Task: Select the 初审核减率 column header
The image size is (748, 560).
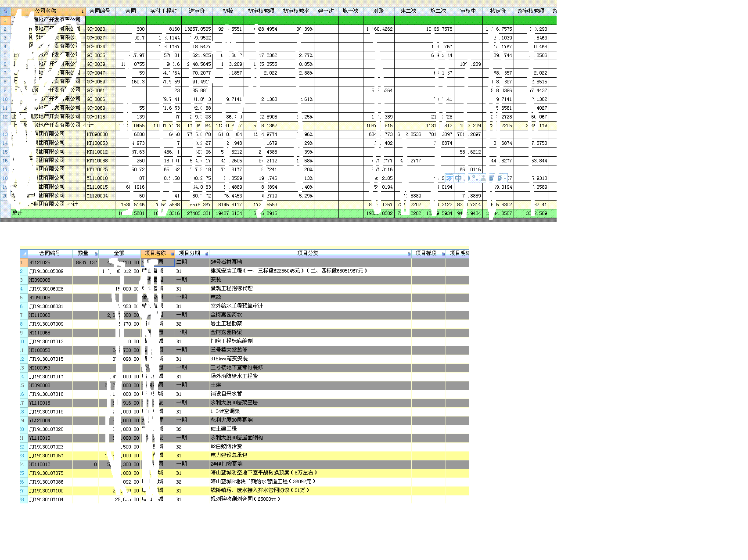Action: click(296, 11)
